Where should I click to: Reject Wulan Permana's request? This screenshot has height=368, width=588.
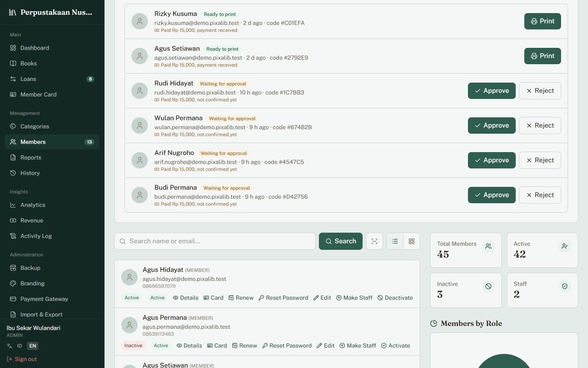tap(540, 126)
